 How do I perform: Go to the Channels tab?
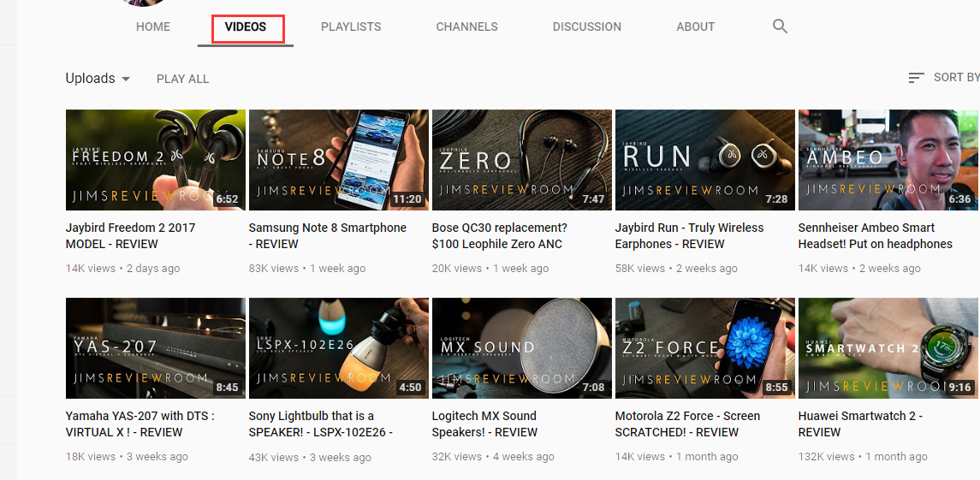tap(466, 27)
